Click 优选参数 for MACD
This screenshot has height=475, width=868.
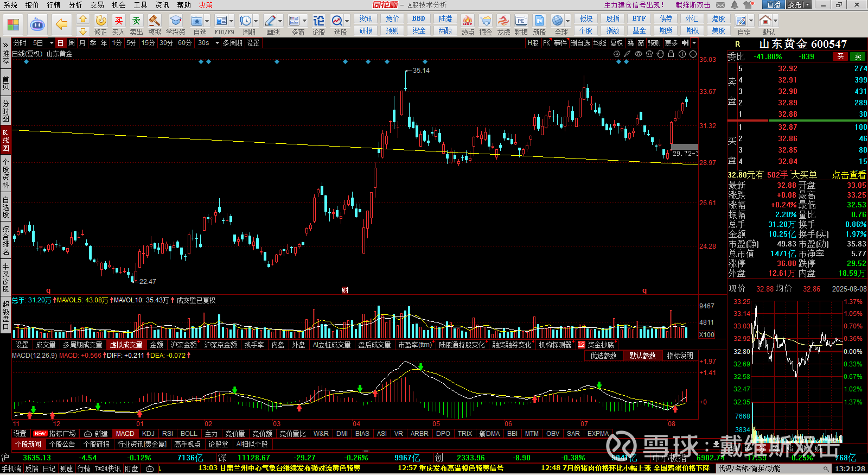(x=604, y=356)
